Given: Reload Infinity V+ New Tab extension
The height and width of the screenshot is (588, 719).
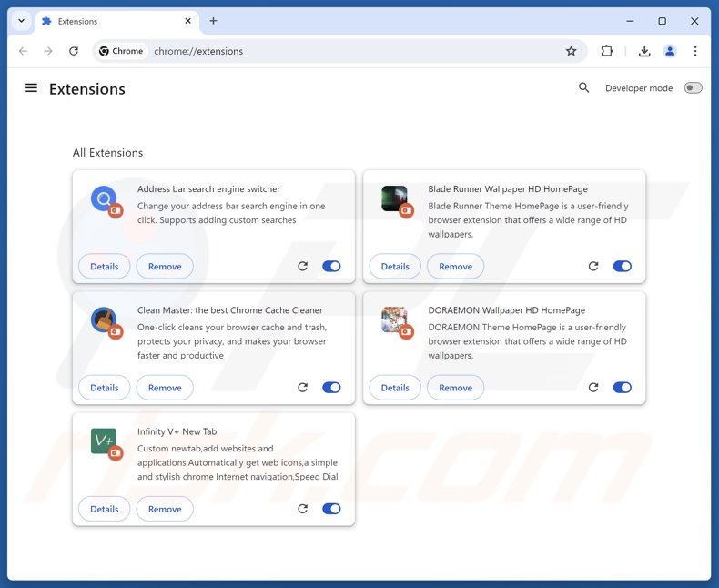Looking at the screenshot, I should click(303, 509).
